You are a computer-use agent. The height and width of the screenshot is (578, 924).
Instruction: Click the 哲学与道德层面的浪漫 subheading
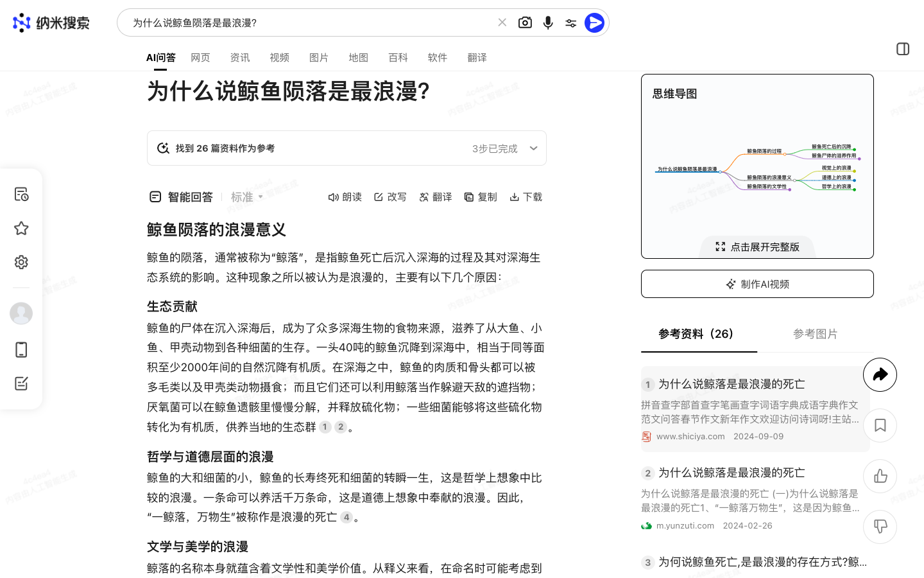210,457
